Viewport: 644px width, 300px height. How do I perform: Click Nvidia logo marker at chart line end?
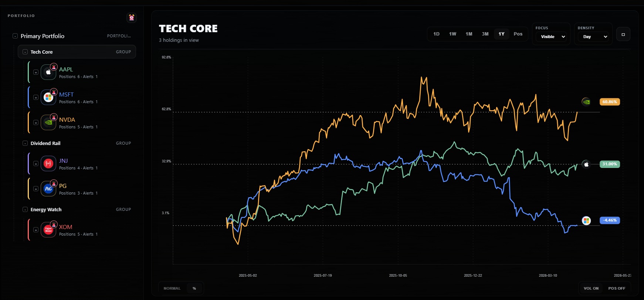click(x=586, y=102)
